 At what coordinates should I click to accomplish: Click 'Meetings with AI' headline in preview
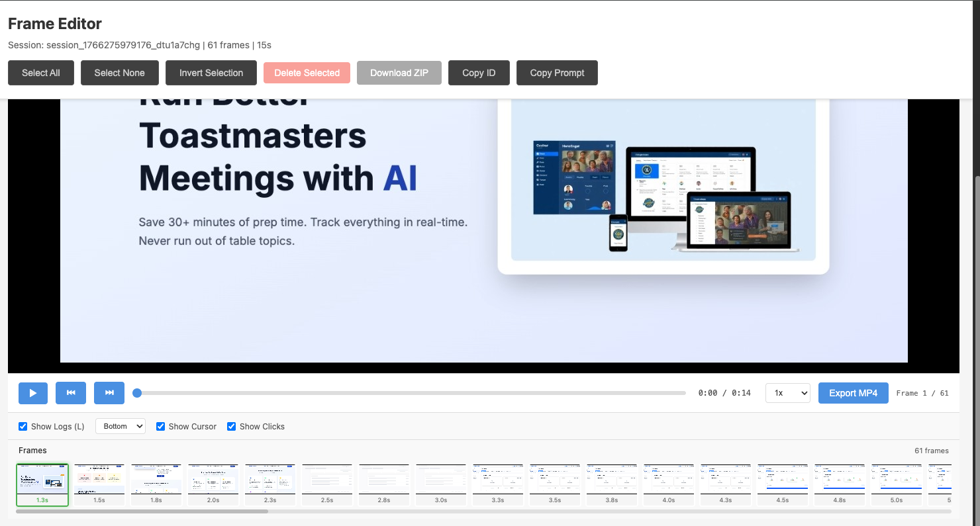(278, 179)
